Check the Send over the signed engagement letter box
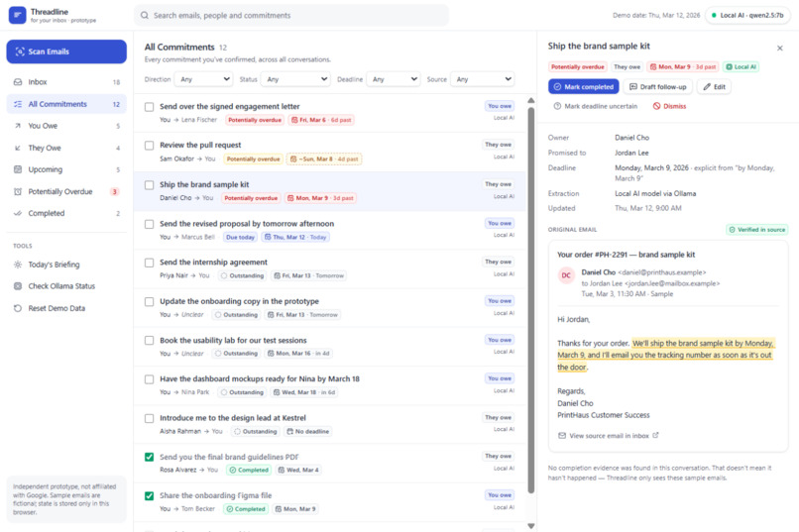The height and width of the screenshot is (532, 799). click(150, 107)
